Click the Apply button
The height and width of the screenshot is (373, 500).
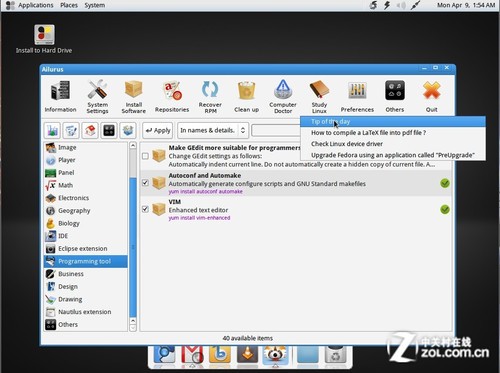[158, 130]
